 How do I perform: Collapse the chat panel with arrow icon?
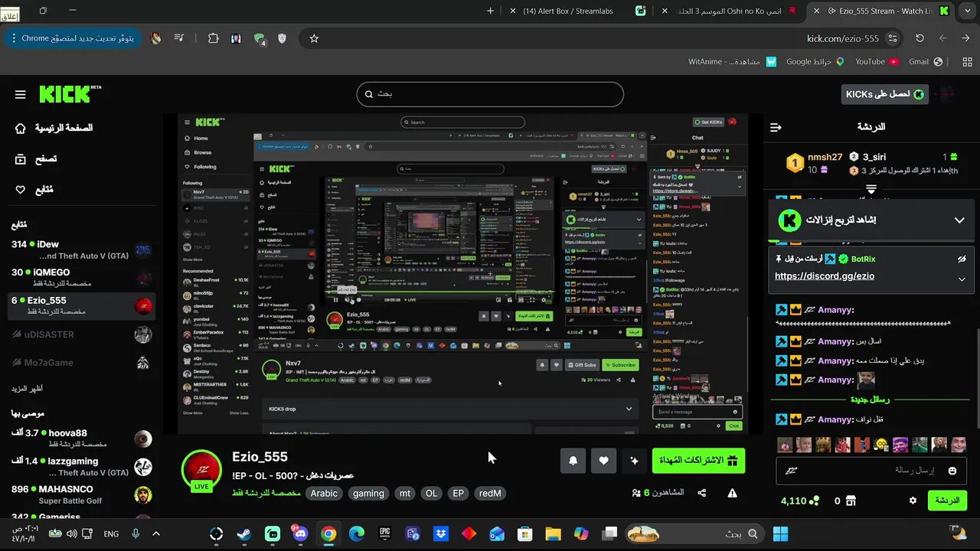point(776,127)
